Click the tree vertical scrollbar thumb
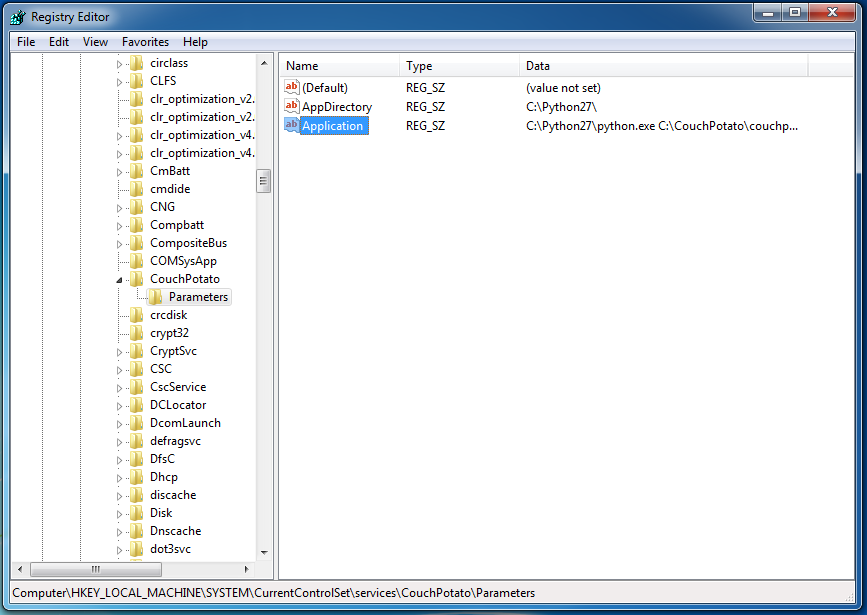867x615 pixels. click(x=264, y=181)
